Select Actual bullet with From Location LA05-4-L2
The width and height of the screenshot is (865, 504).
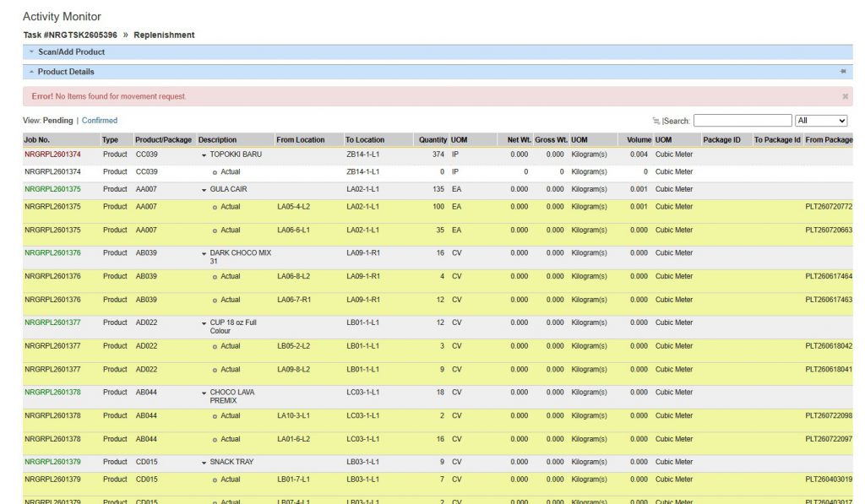[215, 208]
